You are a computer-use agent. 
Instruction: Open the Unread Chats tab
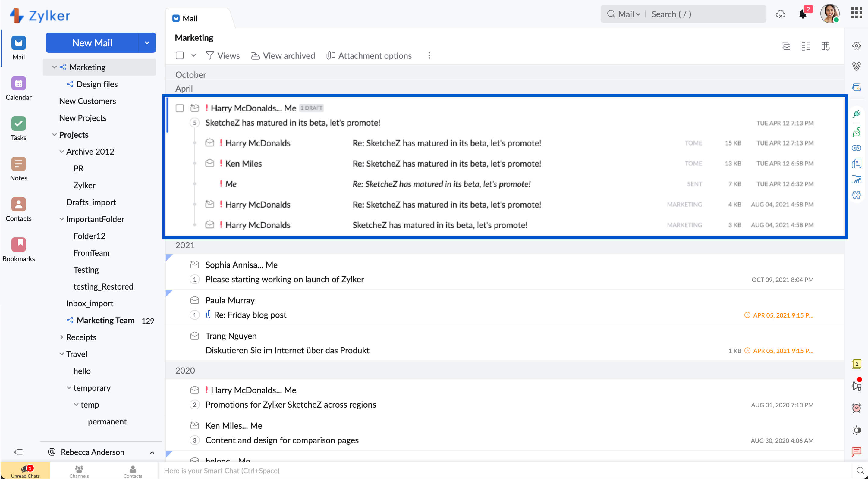(25, 471)
